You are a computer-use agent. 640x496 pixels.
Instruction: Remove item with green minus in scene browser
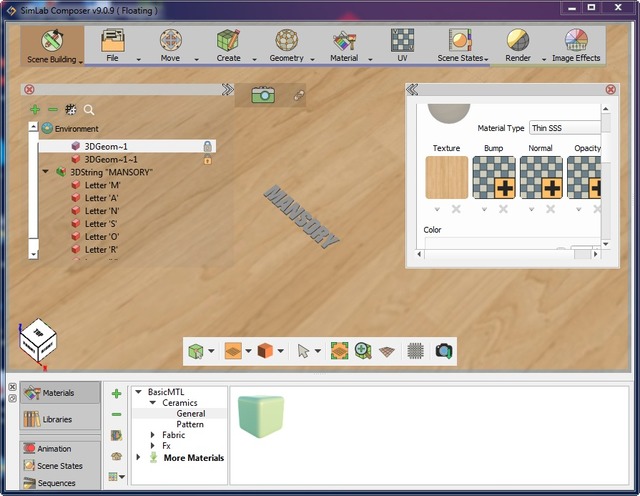pyautogui.click(x=53, y=109)
